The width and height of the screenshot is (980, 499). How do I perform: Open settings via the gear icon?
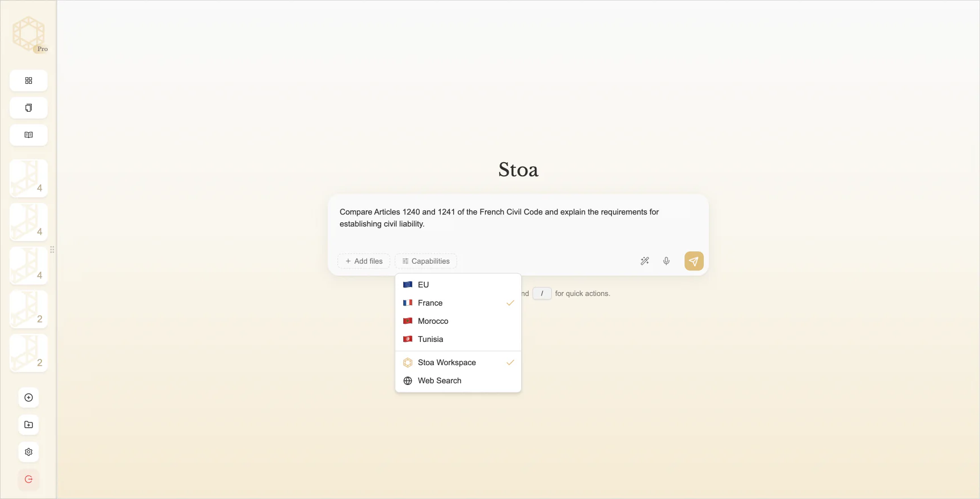(x=28, y=452)
